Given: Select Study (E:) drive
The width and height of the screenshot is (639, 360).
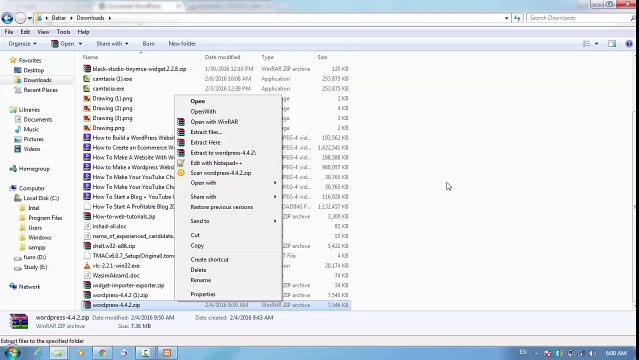Looking at the screenshot, I should pos(35,267).
